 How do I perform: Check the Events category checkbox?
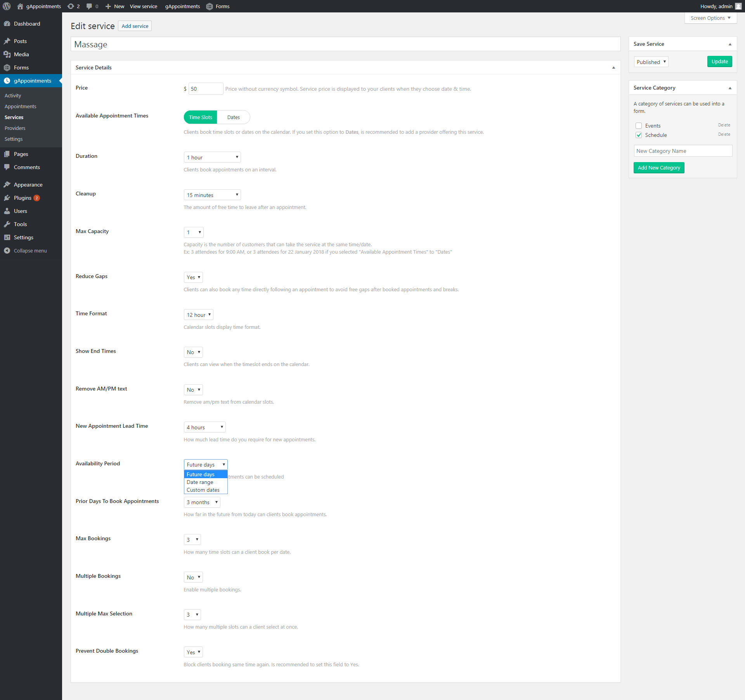point(639,126)
